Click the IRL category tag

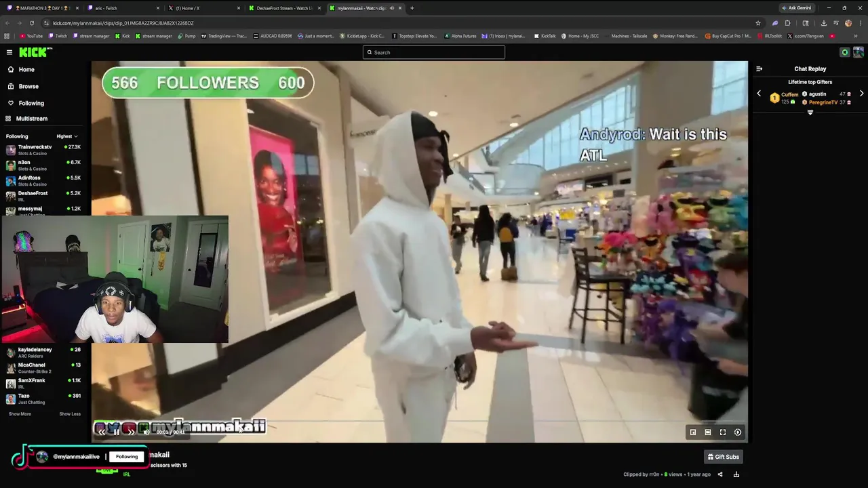(126, 474)
